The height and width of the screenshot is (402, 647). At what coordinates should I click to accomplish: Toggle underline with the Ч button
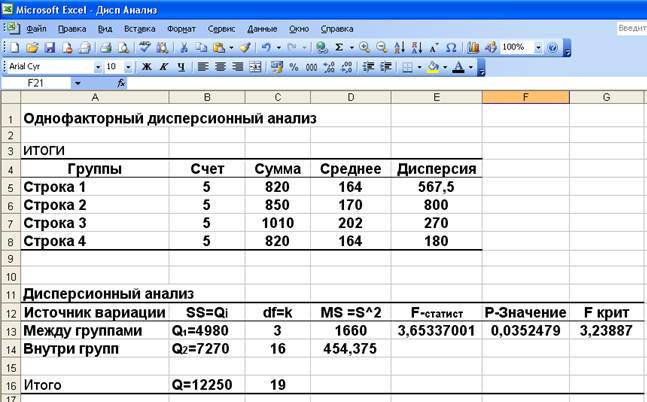pyautogui.click(x=181, y=67)
